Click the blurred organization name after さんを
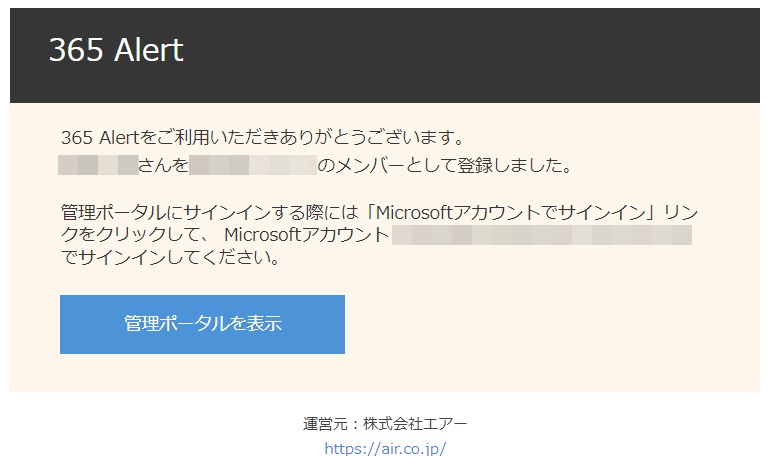This screenshot has height=457, width=771. [252, 165]
